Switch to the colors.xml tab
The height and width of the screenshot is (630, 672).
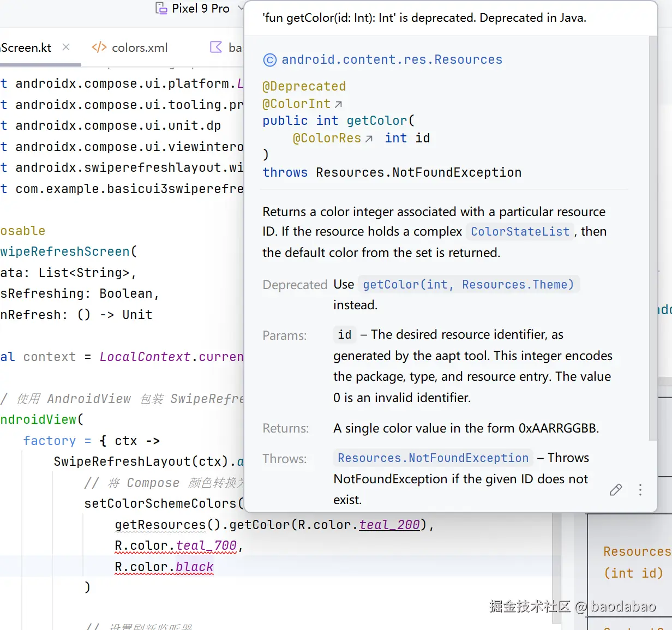pyautogui.click(x=130, y=47)
